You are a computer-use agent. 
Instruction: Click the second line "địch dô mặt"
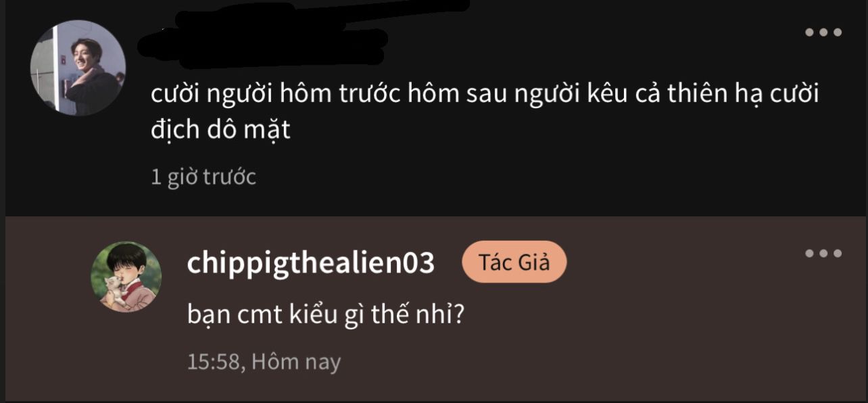[x=220, y=129]
